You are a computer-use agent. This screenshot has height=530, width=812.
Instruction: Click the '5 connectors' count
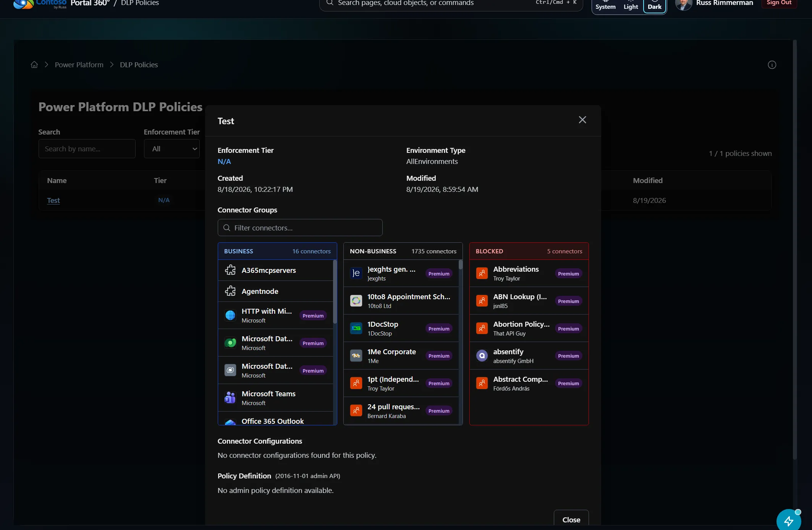pos(565,251)
